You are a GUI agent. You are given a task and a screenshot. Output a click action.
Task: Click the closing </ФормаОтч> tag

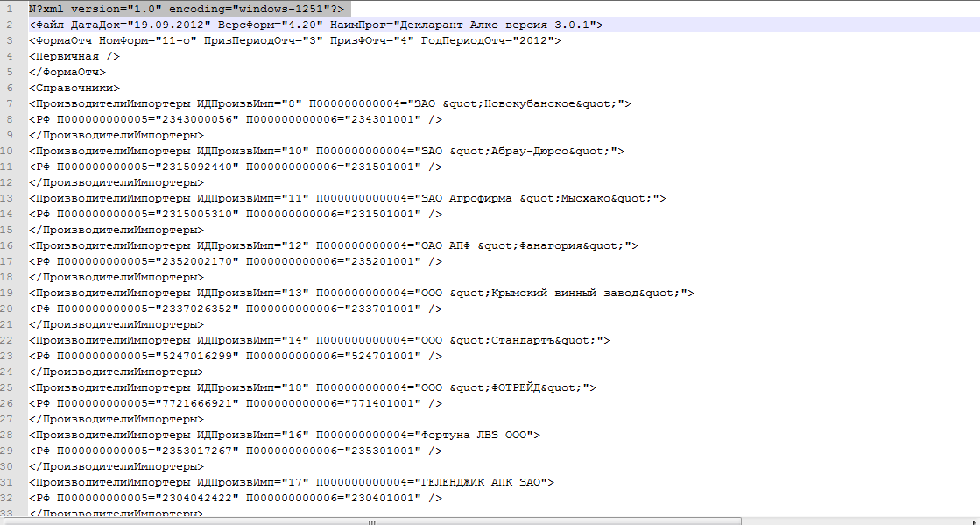coord(67,72)
